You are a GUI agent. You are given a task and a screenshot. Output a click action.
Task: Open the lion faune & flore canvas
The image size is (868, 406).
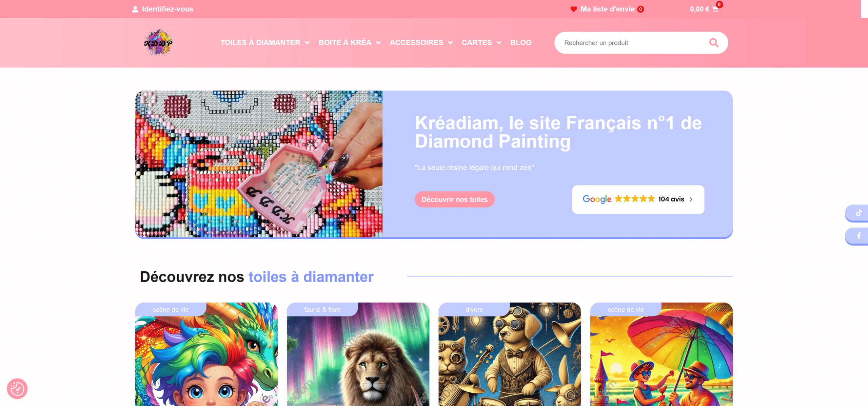tap(358, 354)
